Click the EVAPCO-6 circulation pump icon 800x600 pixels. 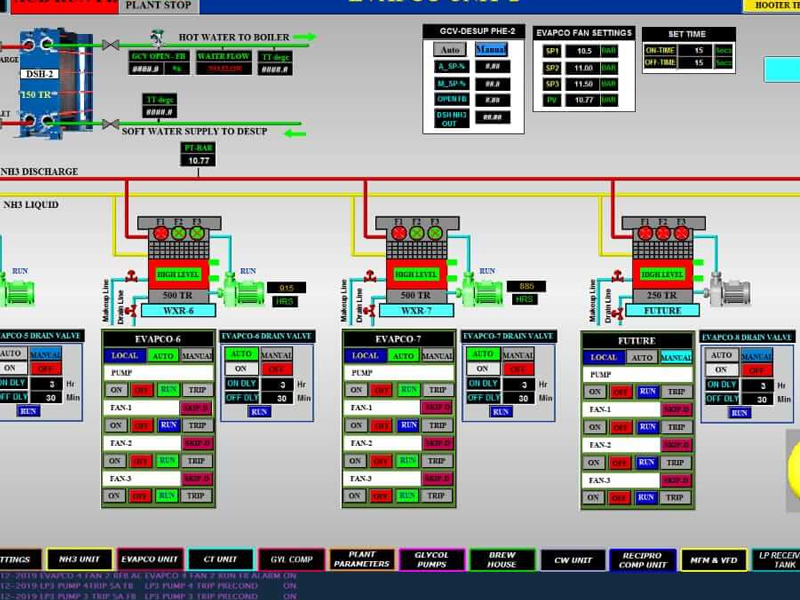[x=243, y=288]
